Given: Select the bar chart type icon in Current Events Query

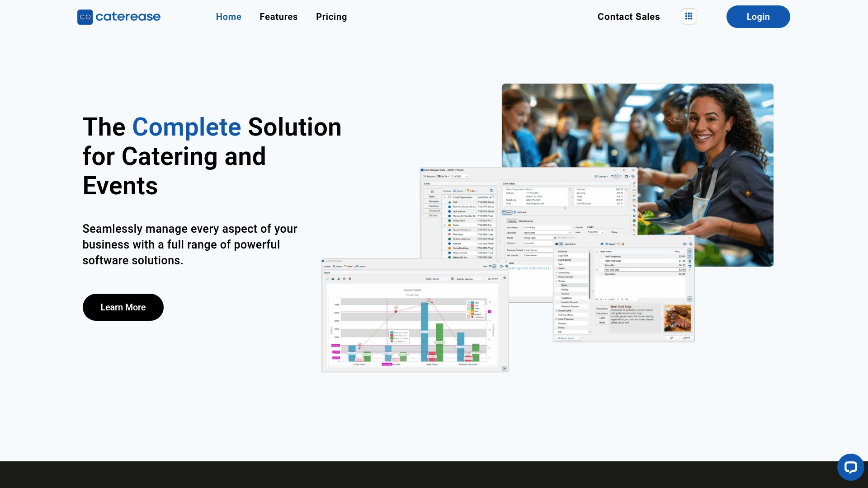Looking at the screenshot, I should (339, 279).
